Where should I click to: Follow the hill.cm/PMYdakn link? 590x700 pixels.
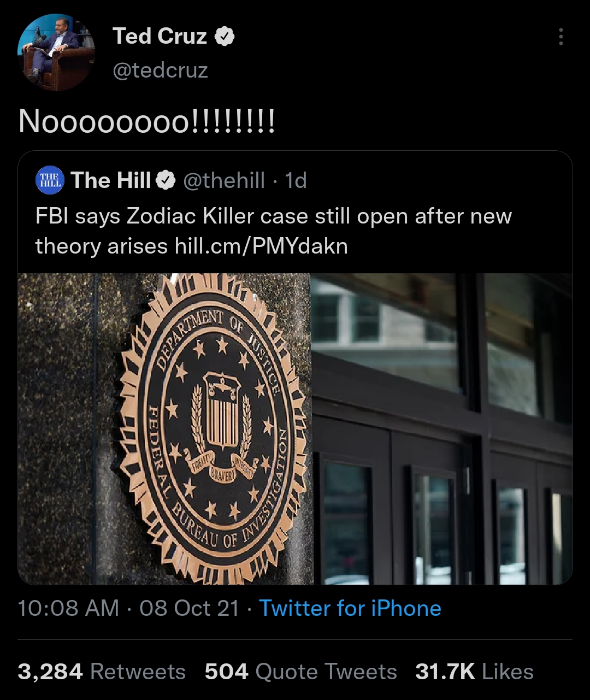tap(261, 246)
